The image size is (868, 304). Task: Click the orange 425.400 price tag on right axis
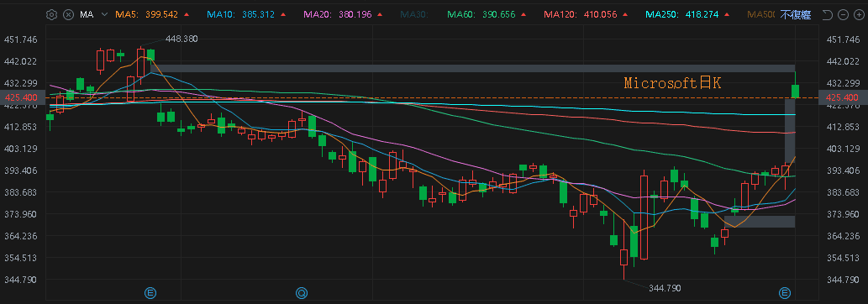[841, 97]
